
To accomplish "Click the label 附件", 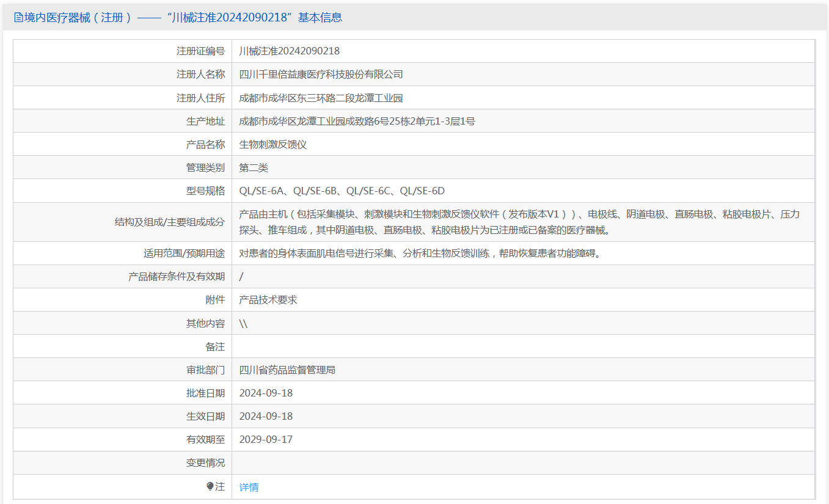I will click(215, 300).
